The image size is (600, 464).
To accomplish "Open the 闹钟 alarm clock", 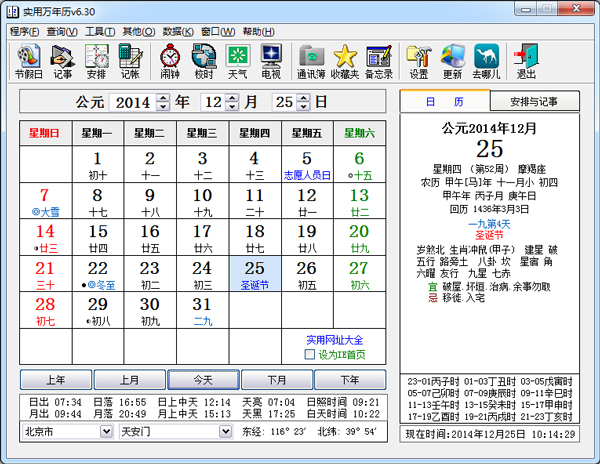I will (x=170, y=61).
